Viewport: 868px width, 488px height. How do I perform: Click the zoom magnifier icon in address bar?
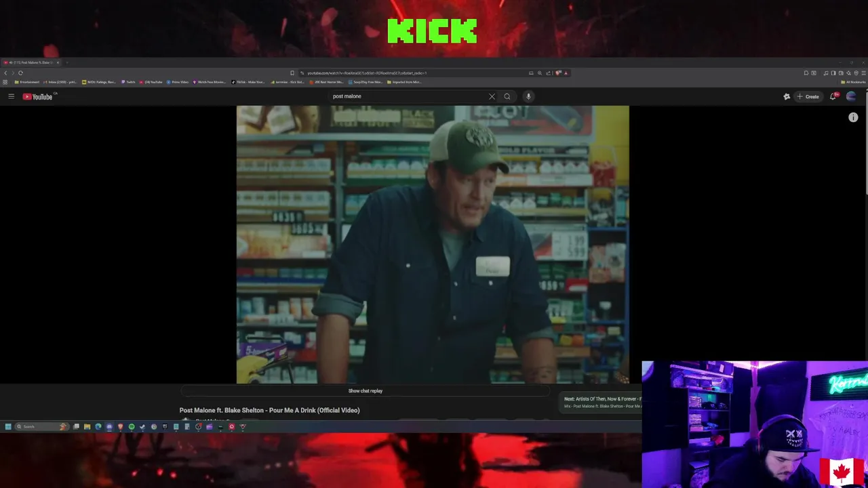point(540,73)
